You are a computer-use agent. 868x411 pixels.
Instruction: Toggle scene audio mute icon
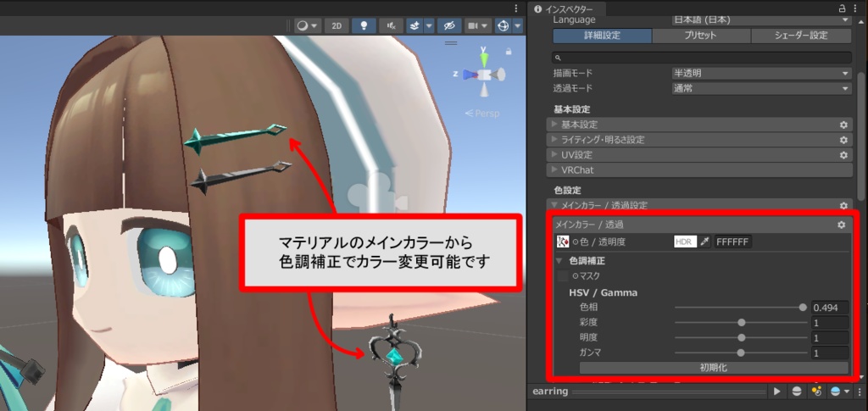tap(392, 26)
